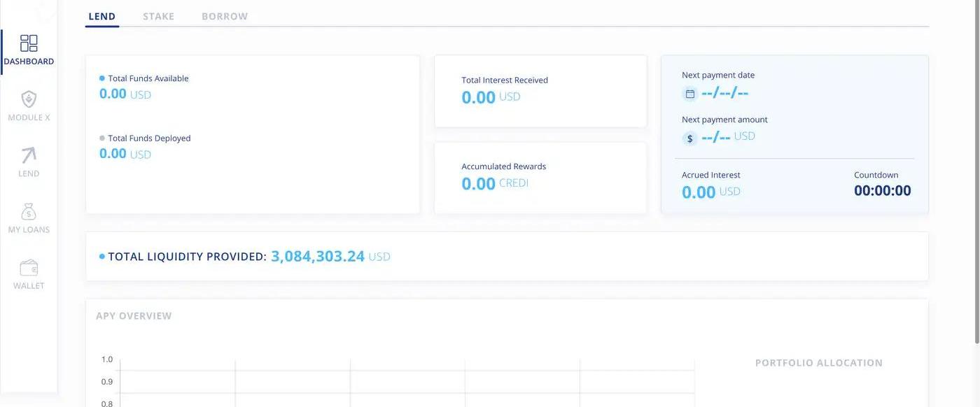This screenshot has width=980, height=407.
Task: Click calendar icon beside next payment date
Action: 689,94
